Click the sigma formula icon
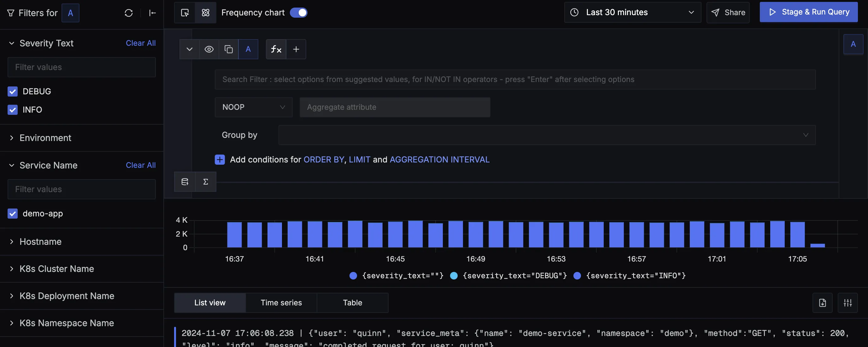The image size is (868, 347). [x=206, y=182]
